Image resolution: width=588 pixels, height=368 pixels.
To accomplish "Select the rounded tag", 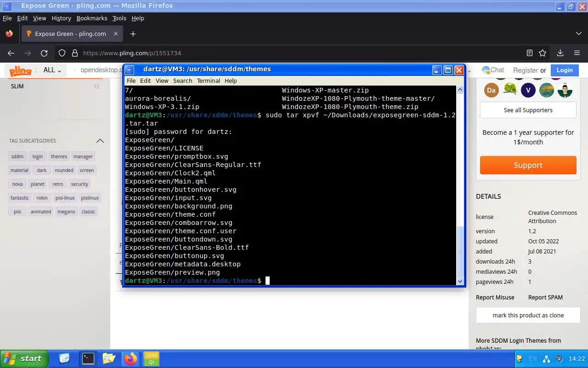I will (64, 170).
